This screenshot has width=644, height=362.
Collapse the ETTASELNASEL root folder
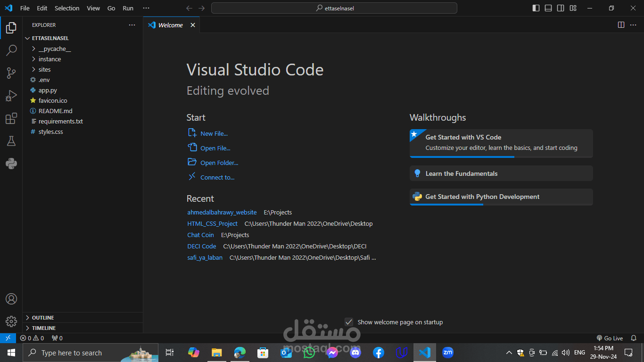point(83,38)
